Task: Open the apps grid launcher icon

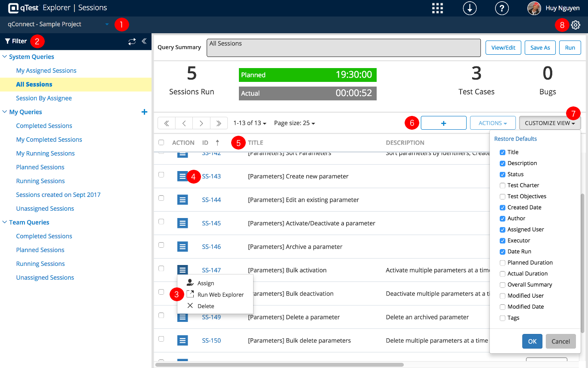Action: tap(437, 8)
